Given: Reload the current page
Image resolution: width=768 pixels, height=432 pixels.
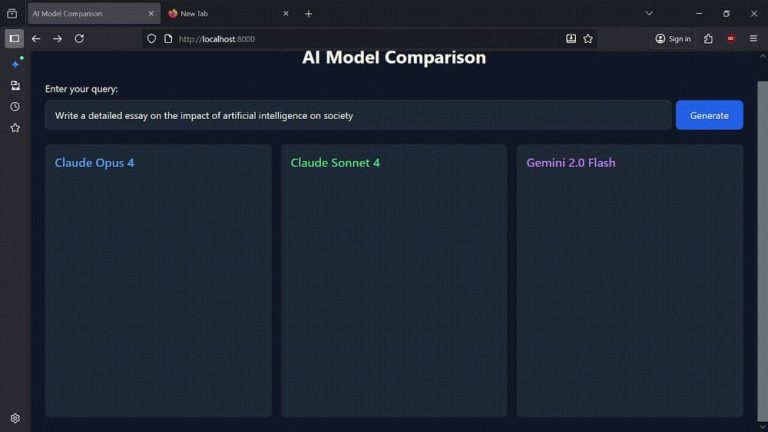Looking at the screenshot, I should click(79, 38).
